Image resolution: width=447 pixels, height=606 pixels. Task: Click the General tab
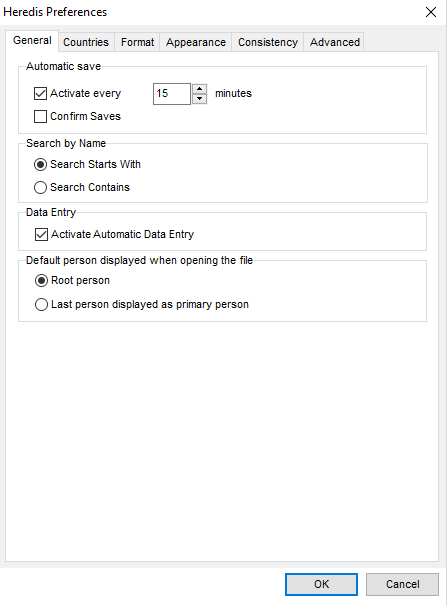tap(32, 41)
